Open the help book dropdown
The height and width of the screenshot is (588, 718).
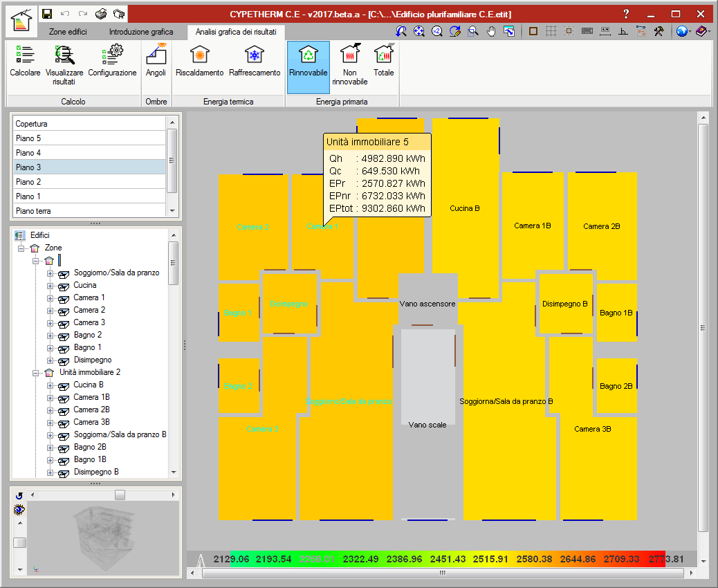click(x=703, y=31)
